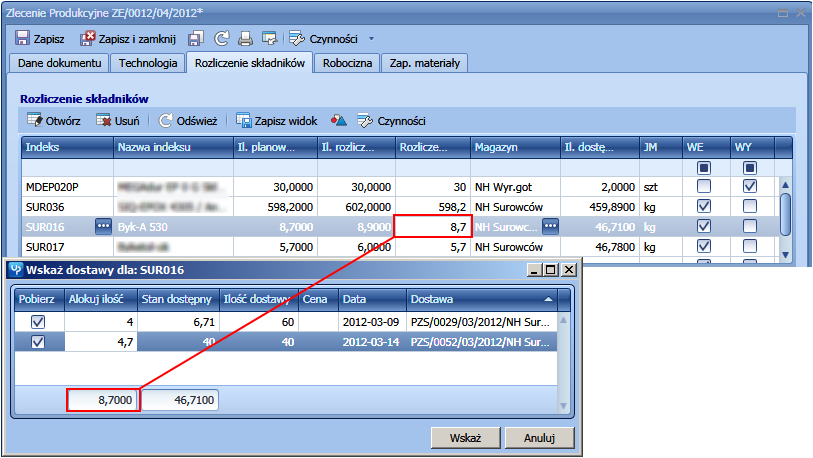
Task: Open top toolbar Czynności dropdown arrow
Action: (x=372, y=39)
